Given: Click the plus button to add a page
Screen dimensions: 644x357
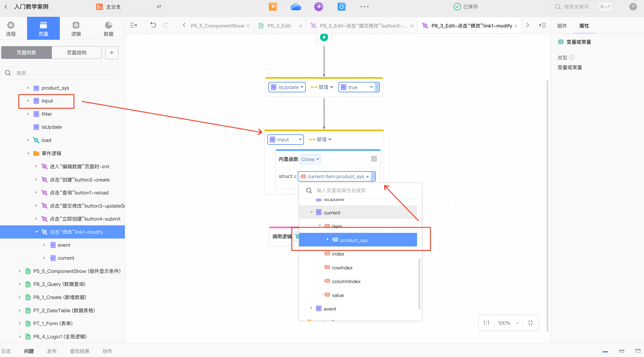Looking at the screenshot, I should point(112,53).
